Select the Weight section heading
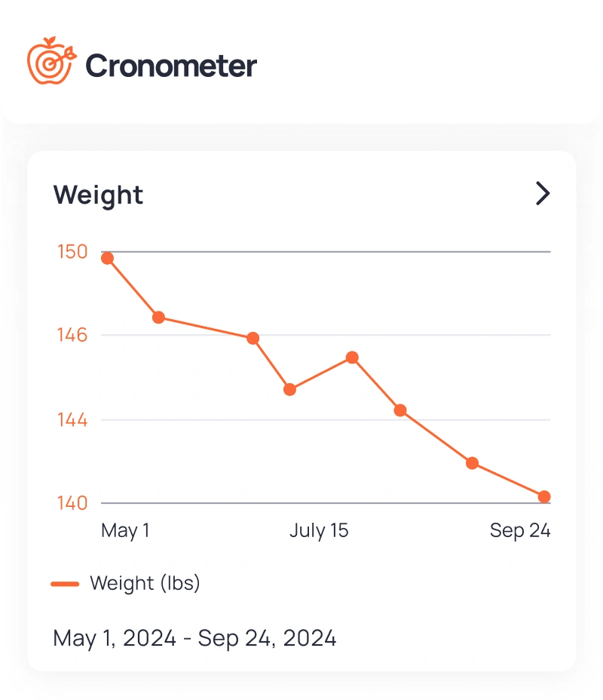Image resolution: width=603 pixels, height=700 pixels. 98,195
